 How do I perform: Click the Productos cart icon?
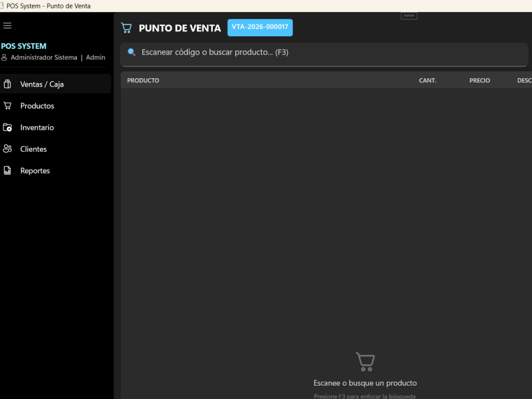(7, 105)
